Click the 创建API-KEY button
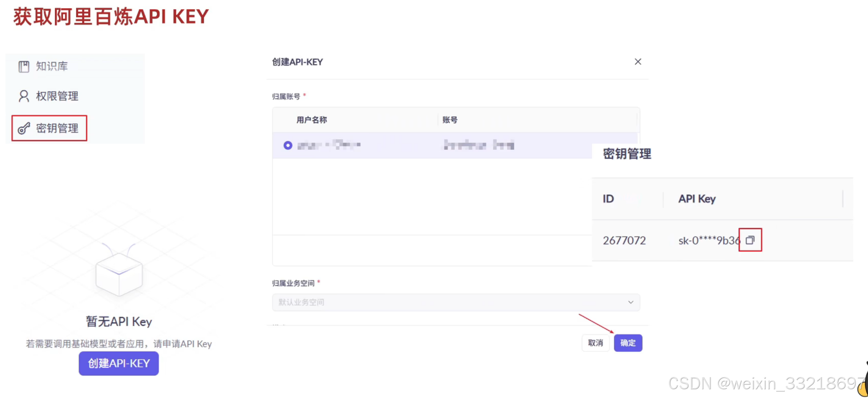The width and height of the screenshot is (868, 398). [x=119, y=363]
